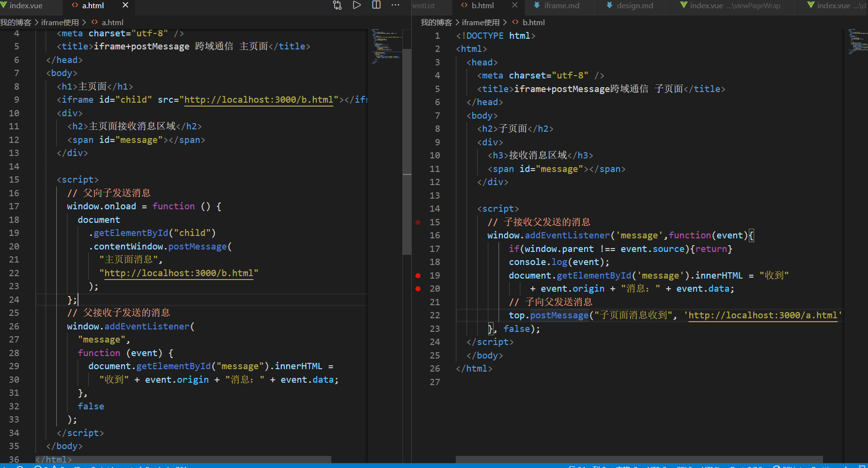This screenshot has width=868, height=468.
Task: Select b.html in the right breadcrumb
Action: pyautogui.click(x=533, y=22)
